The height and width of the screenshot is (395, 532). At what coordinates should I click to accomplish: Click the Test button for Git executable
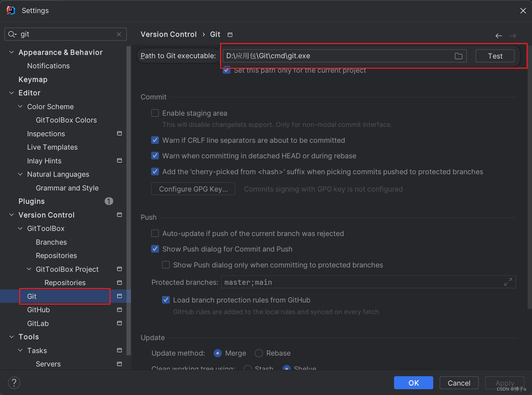coord(495,56)
